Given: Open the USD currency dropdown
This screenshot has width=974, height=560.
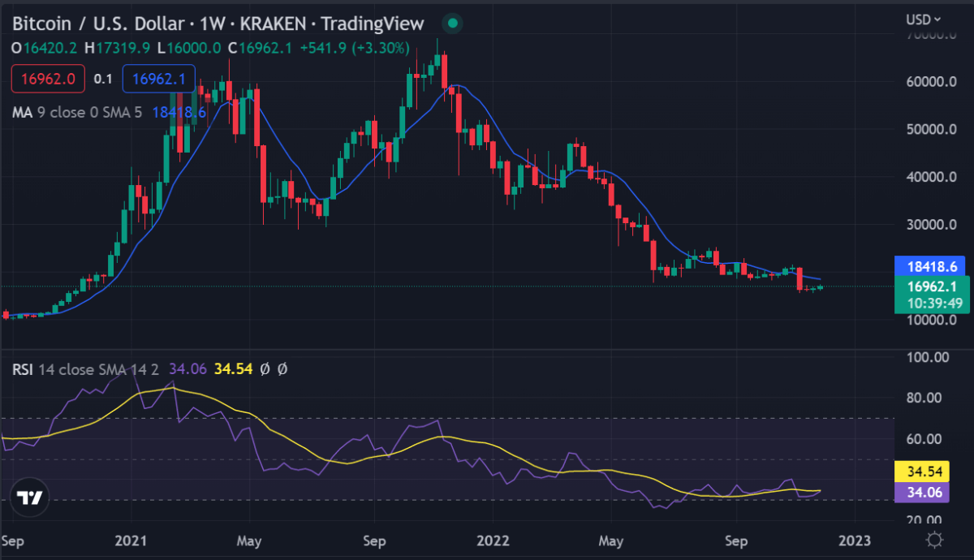Looking at the screenshot, I should 924,19.
